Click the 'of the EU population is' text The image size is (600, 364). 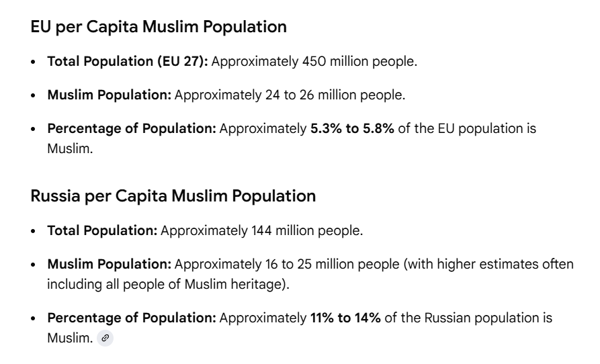(467, 128)
